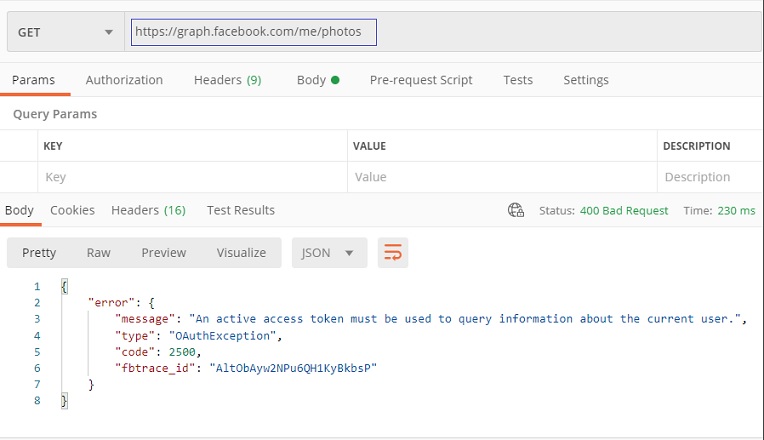Click the "type" key in response
Image resolution: width=764 pixels, height=440 pixels.
click(135, 336)
